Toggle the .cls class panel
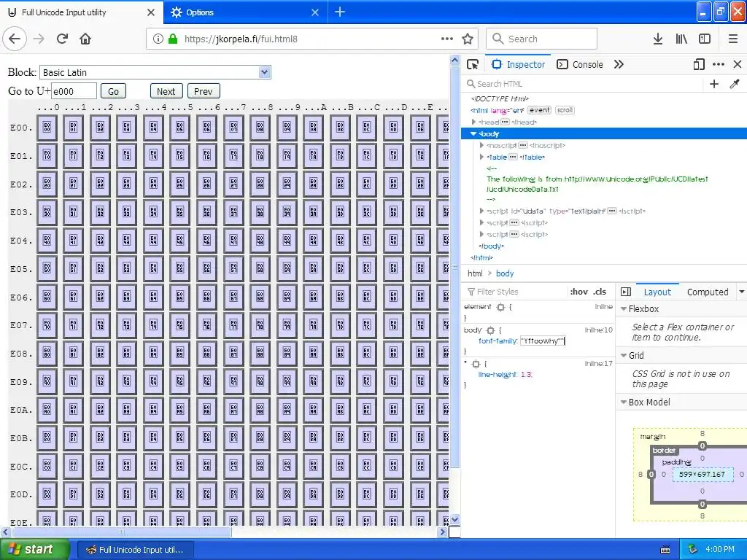The height and width of the screenshot is (560, 747). [x=600, y=292]
